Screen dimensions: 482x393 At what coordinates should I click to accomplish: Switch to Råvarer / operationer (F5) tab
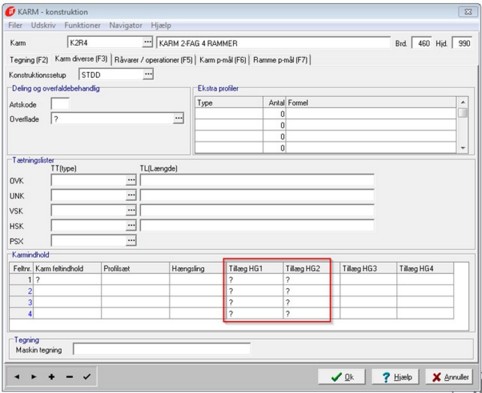[153, 60]
